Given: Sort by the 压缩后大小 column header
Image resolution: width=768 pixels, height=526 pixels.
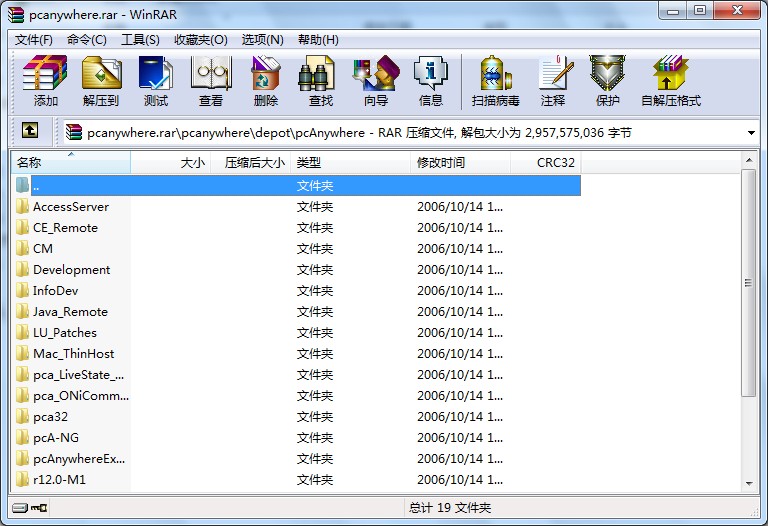Looking at the screenshot, I should 250,163.
